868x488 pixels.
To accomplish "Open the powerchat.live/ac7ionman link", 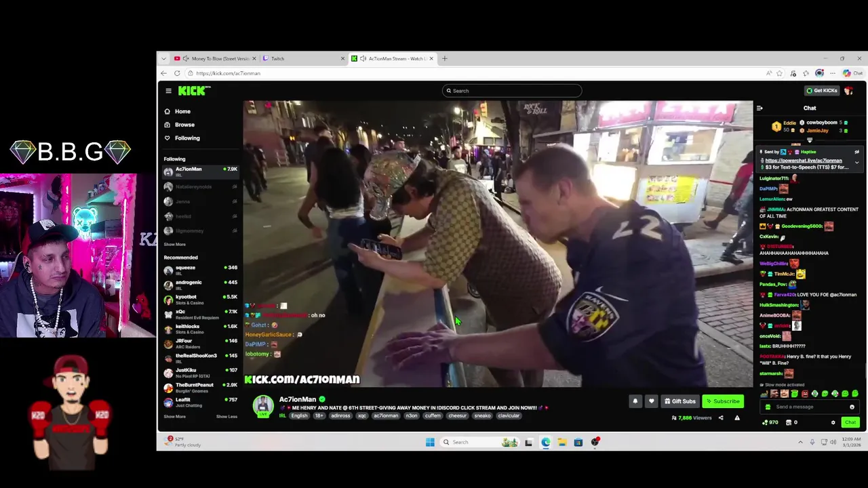I will (x=804, y=161).
